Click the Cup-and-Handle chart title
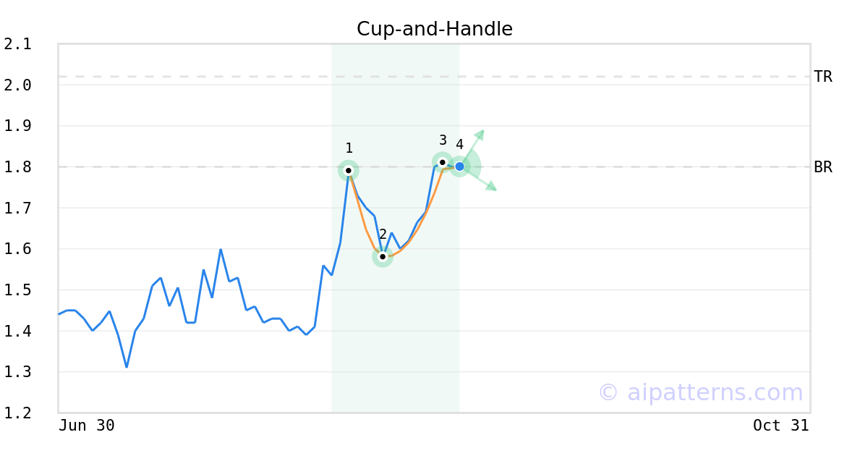This screenshot has width=868, height=456. 435,29
